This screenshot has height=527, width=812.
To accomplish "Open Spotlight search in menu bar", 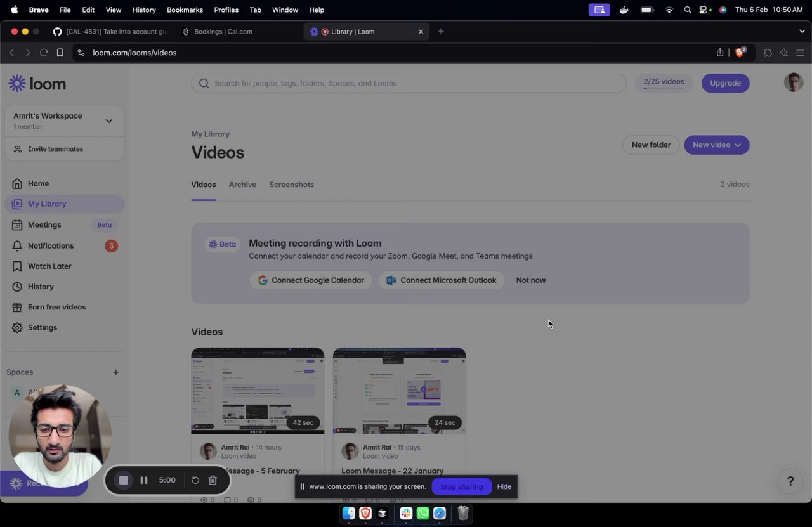I will [x=687, y=10].
